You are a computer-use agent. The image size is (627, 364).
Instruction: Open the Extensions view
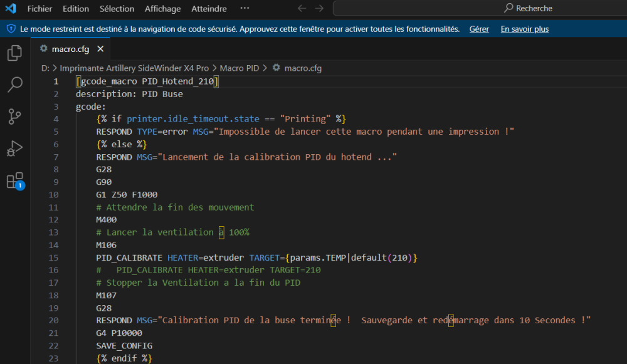tap(14, 181)
